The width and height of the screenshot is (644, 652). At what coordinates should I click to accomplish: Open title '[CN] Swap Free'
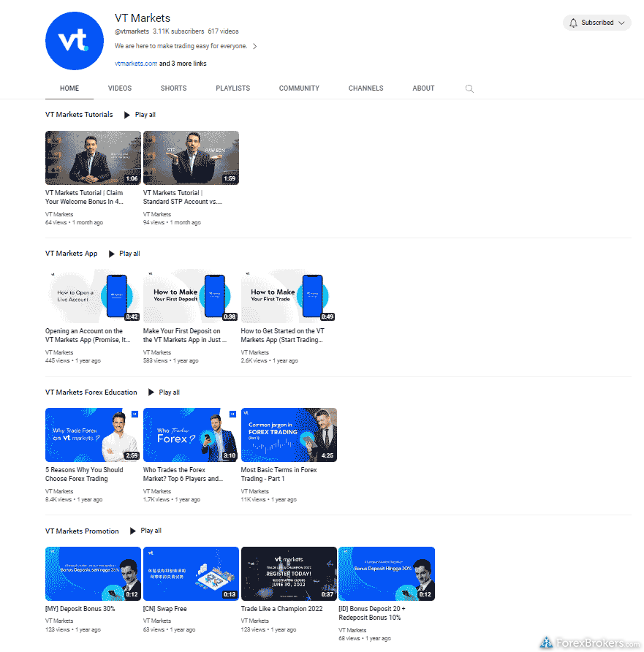[165, 609]
